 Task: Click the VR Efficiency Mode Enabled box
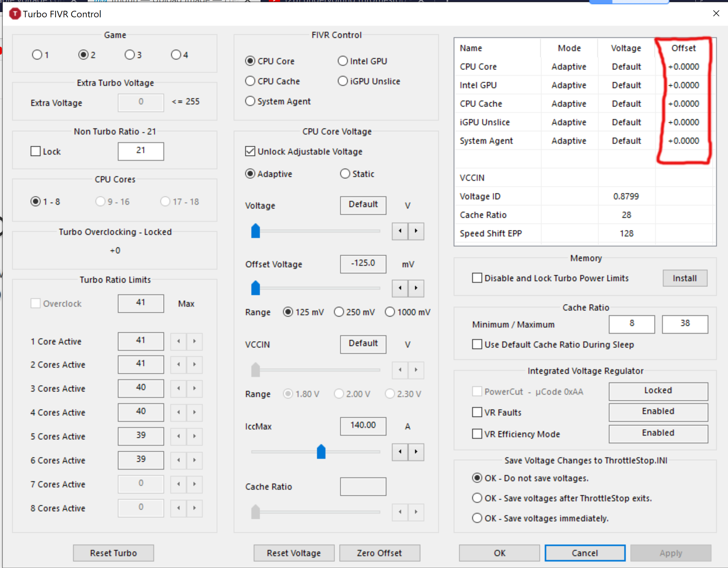659,434
